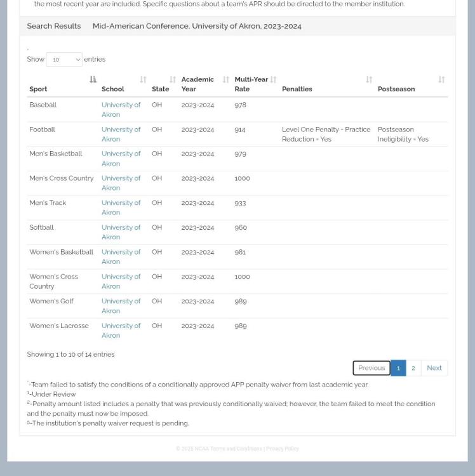Open University of Akron link in Women's Golf row
475x476 pixels.
(121, 306)
